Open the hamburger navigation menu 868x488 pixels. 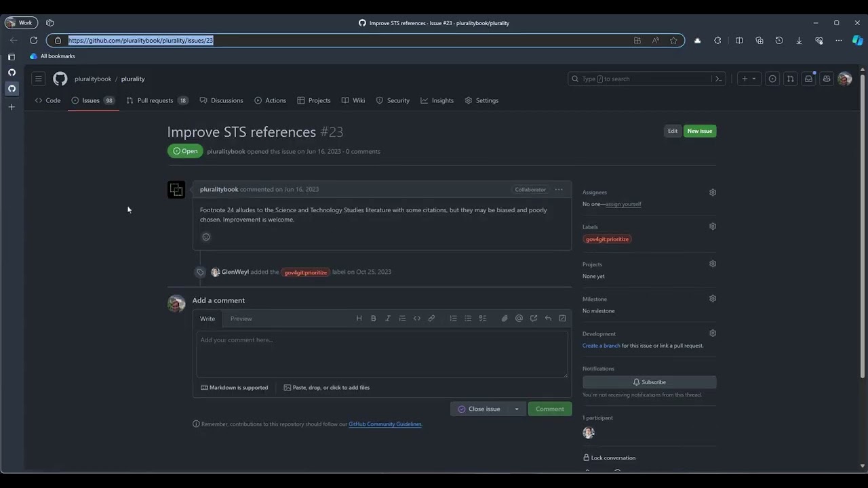(x=39, y=79)
